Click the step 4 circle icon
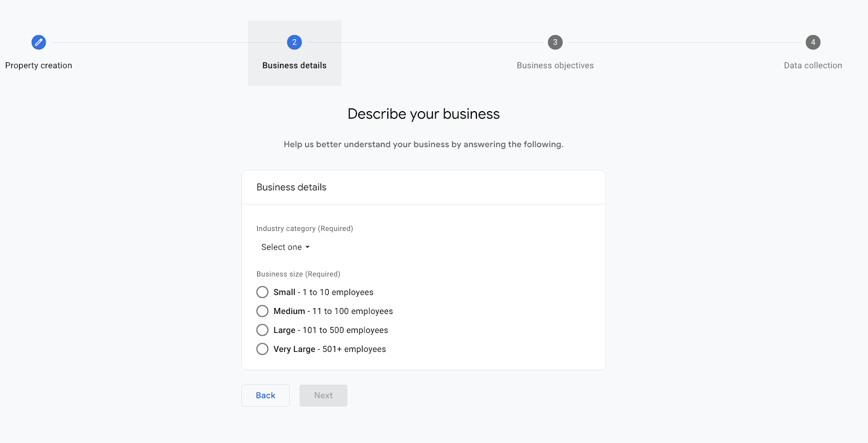The image size is (868, 443). [x=813, y=42]
